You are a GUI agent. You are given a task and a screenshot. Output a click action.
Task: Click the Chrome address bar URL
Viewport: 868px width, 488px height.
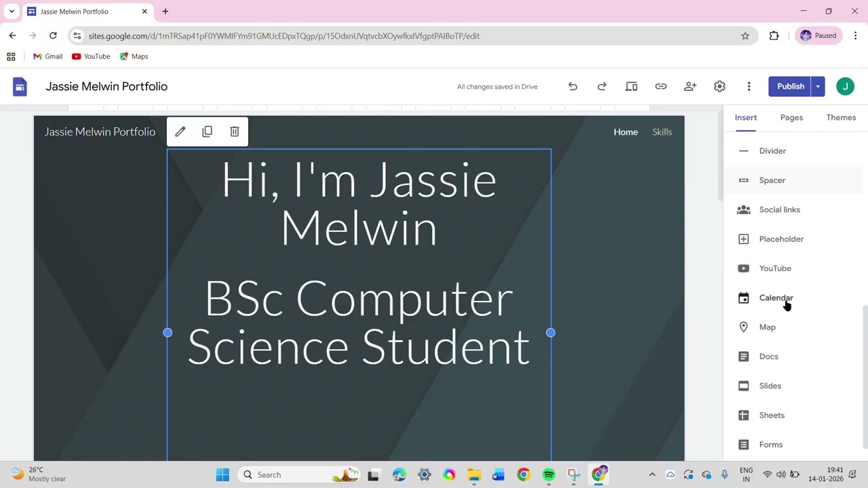tap(283, 36)
